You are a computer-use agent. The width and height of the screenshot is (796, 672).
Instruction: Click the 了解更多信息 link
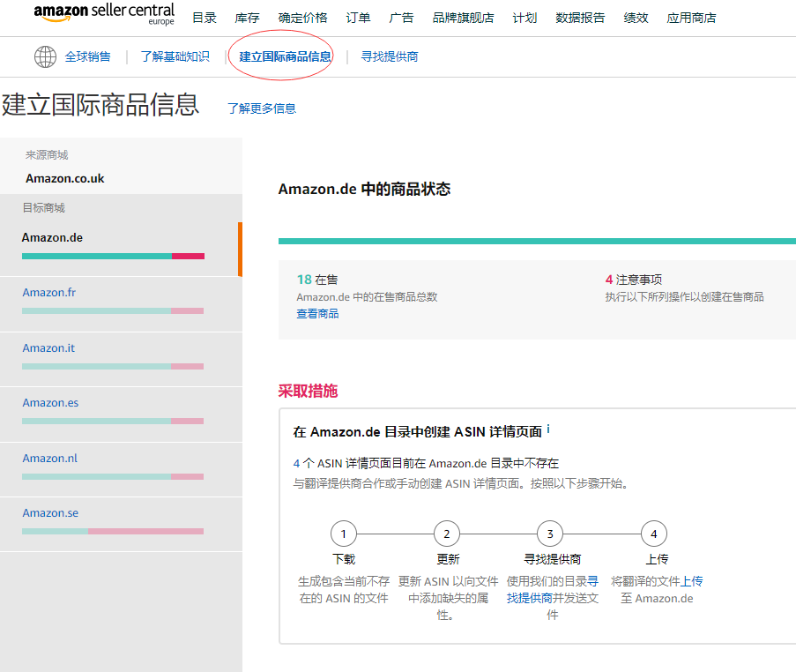click(x=262, y=108)
